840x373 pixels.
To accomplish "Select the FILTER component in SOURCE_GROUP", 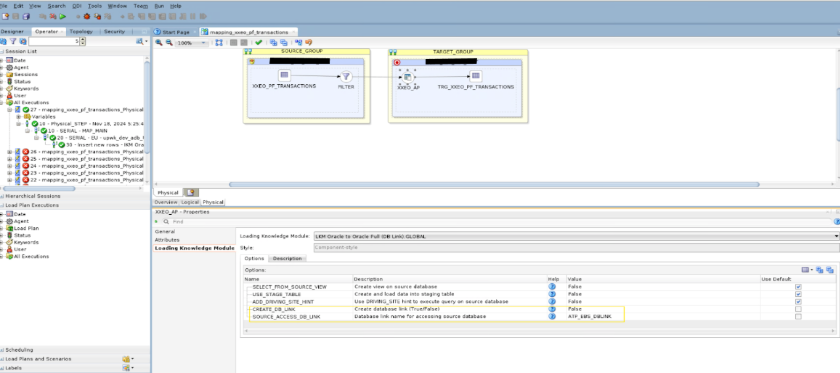I will point(346,77).
